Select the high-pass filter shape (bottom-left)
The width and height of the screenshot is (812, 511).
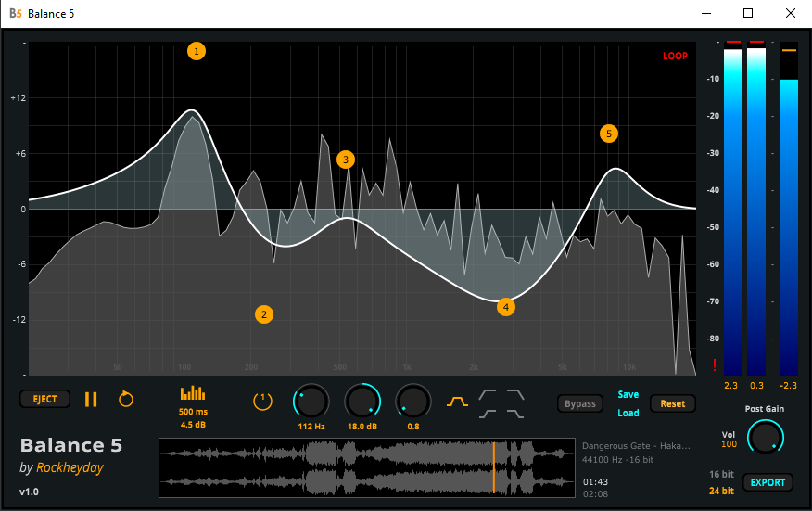488,413
